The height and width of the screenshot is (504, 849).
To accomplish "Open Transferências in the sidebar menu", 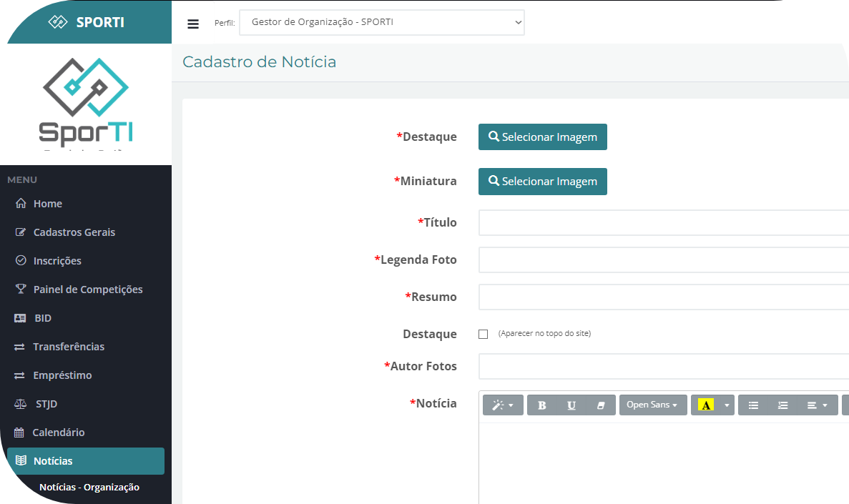I will tap(69, 347).
